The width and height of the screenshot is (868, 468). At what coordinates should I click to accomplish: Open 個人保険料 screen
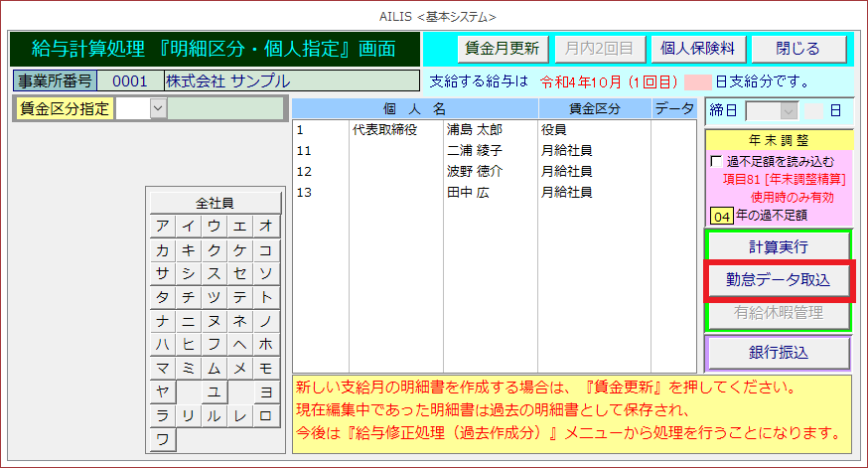point(697,48)
